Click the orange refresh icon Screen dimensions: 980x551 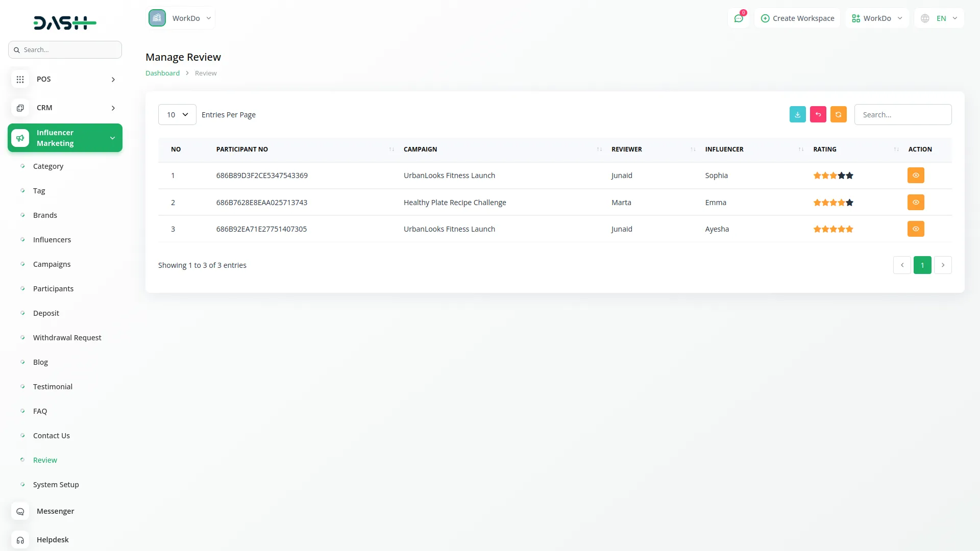[838, 115]
